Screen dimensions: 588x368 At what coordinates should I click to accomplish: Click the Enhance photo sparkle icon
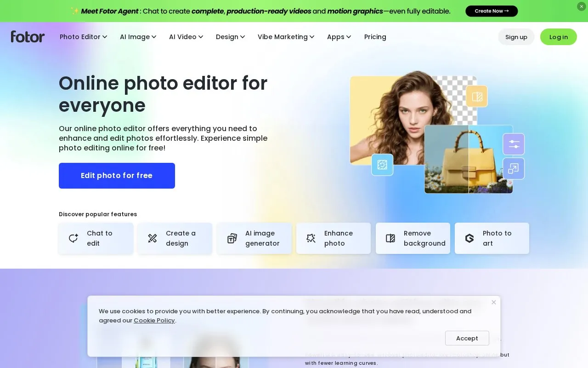click(x=311, y=238)
